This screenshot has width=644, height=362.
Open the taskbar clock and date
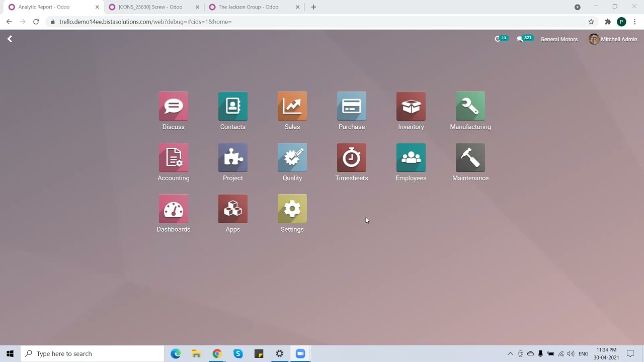(x=606, y=353)
